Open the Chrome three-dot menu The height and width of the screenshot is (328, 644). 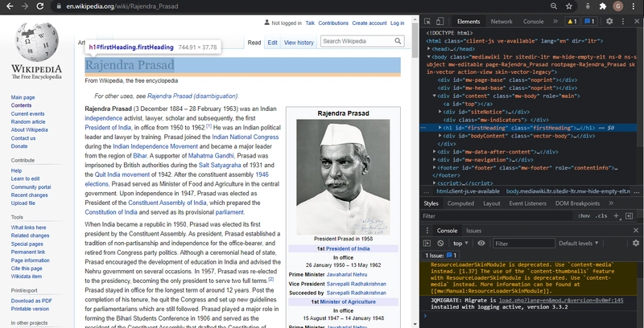pos(634,6)
